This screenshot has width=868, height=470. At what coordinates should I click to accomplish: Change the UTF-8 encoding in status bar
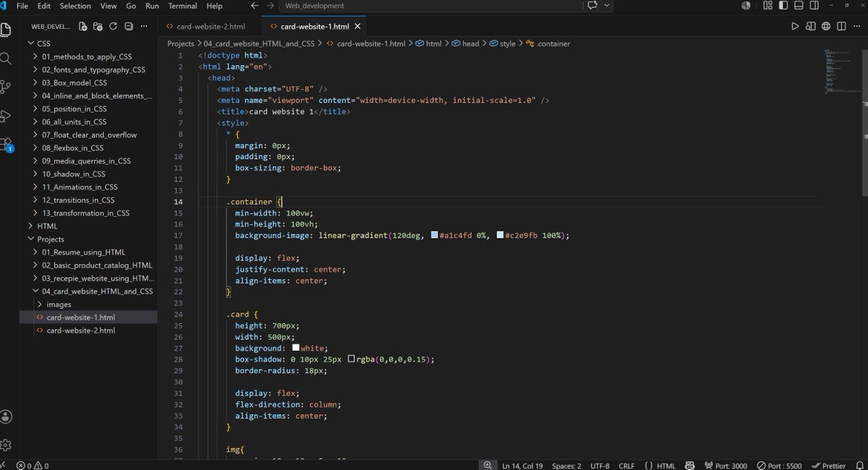point(600,466)
